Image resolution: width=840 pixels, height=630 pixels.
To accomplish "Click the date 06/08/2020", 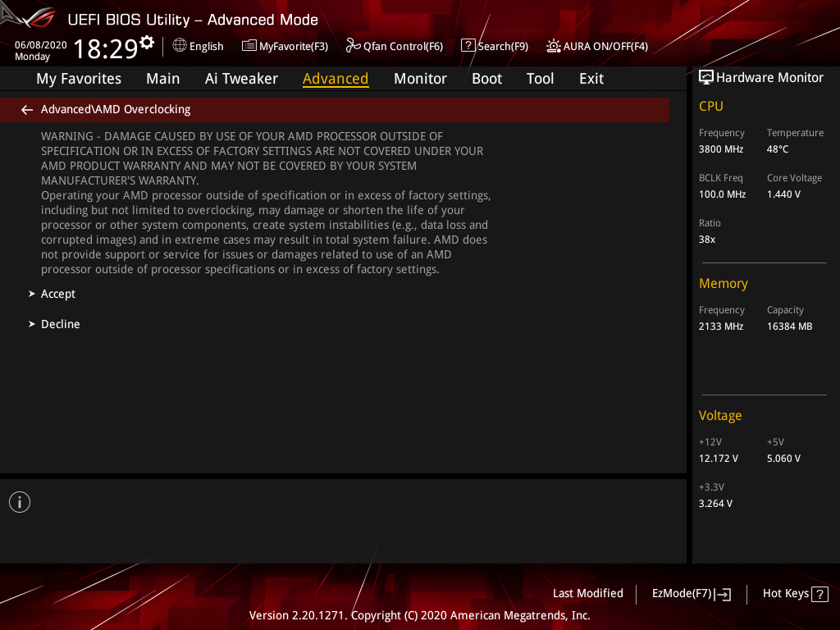I will click(x=41, y=45).
